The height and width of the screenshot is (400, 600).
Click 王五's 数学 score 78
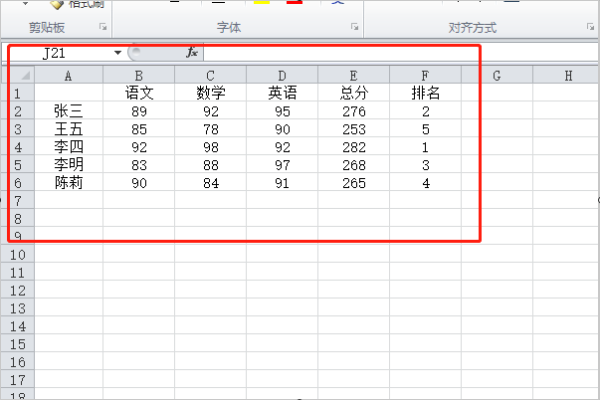point(210,129)
